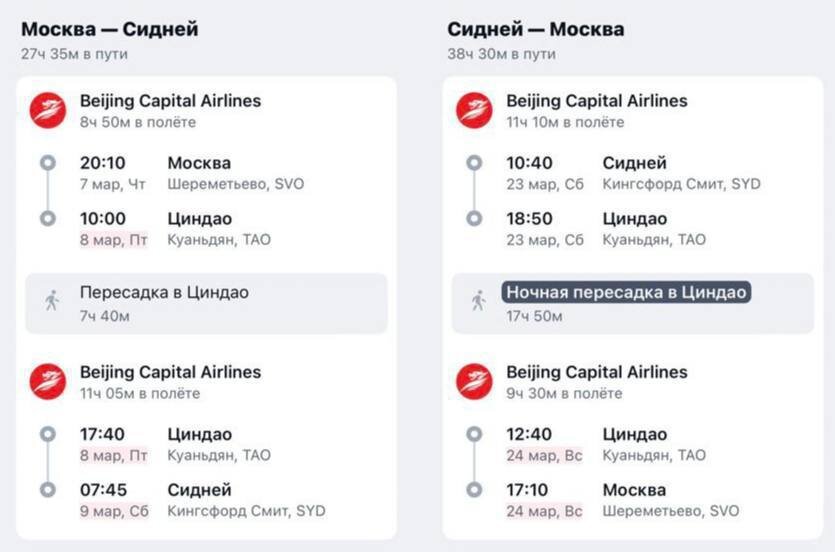
Task: Click the airline logo for the 10:40 Sydney–Qingdao flight
Action: tap(474, 110)
